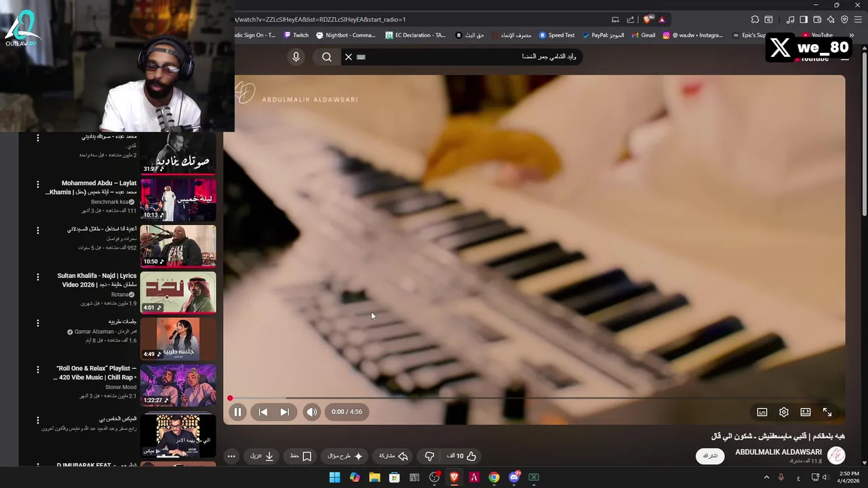This screenshot has width=868, height=488.
Task: Click the YouTube search magnifier button
Action: [327, 57]
